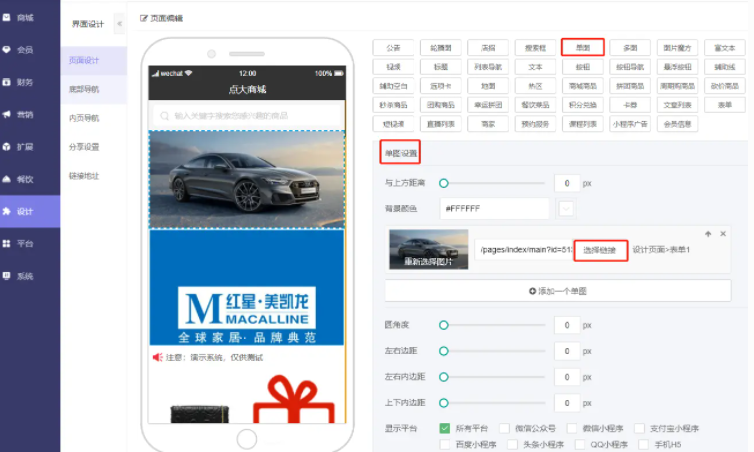Add a 多图 component

pyautogui.click(x=630, y=48)
